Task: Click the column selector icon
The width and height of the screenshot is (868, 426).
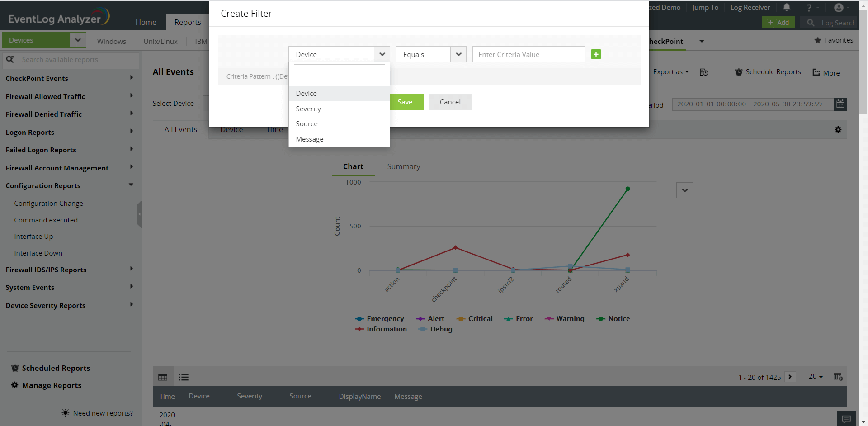Action: coord(838,377)
